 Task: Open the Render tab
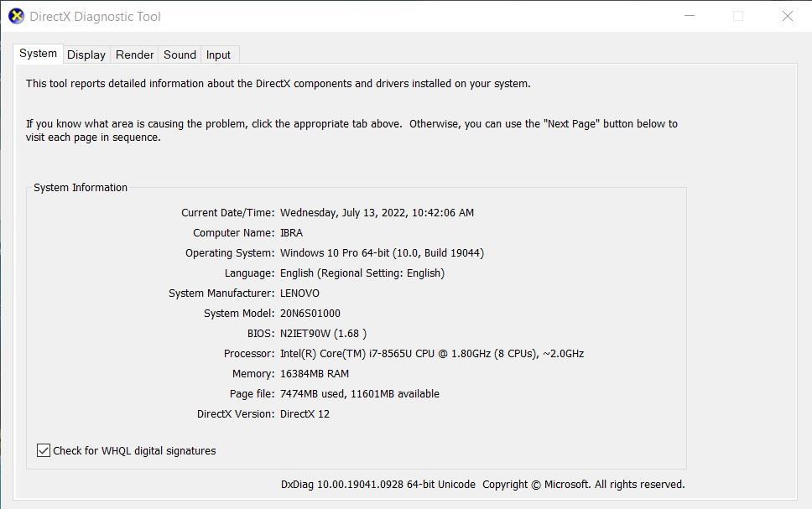[135, 55]
